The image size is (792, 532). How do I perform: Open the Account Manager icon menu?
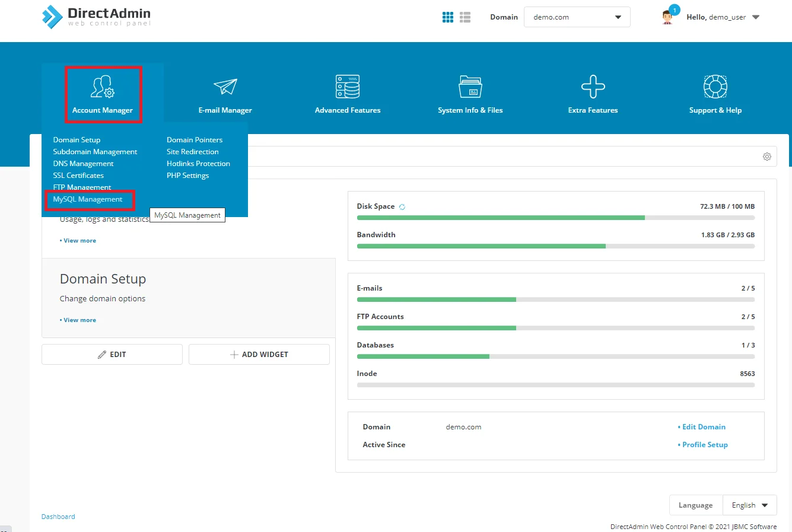(103, 87)
